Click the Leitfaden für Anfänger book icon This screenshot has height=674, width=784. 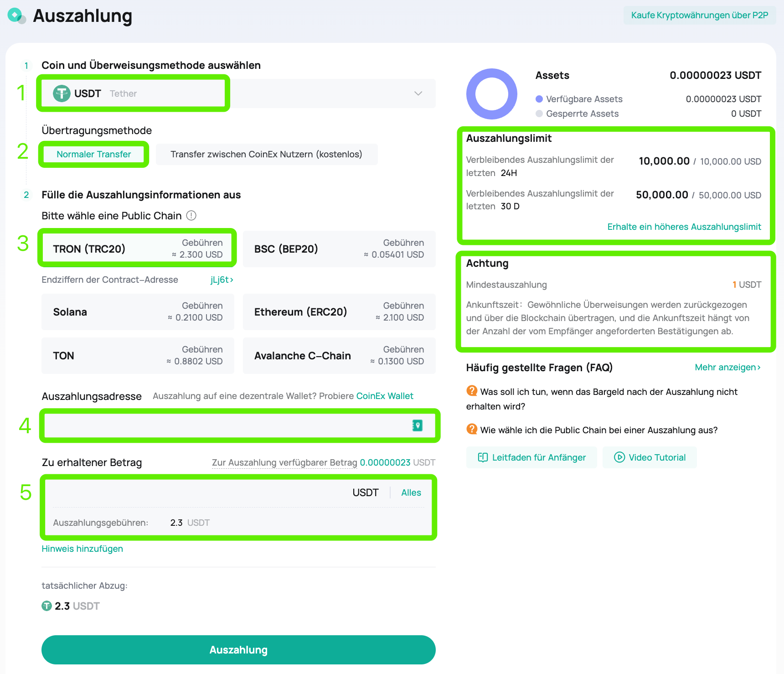pos(483,457)
